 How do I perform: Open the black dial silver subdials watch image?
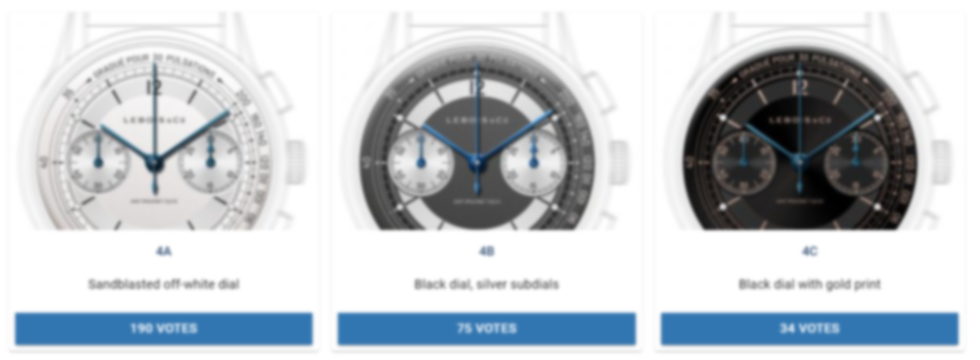pyautogui.click(x=486, y=121)
